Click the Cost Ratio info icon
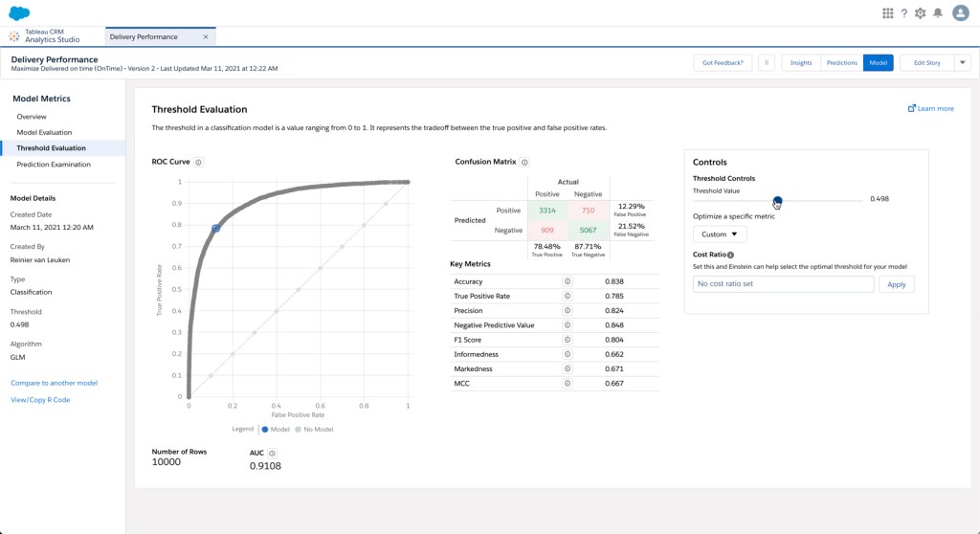Screen dimensions: 980x534 click(x=730, y=255)
